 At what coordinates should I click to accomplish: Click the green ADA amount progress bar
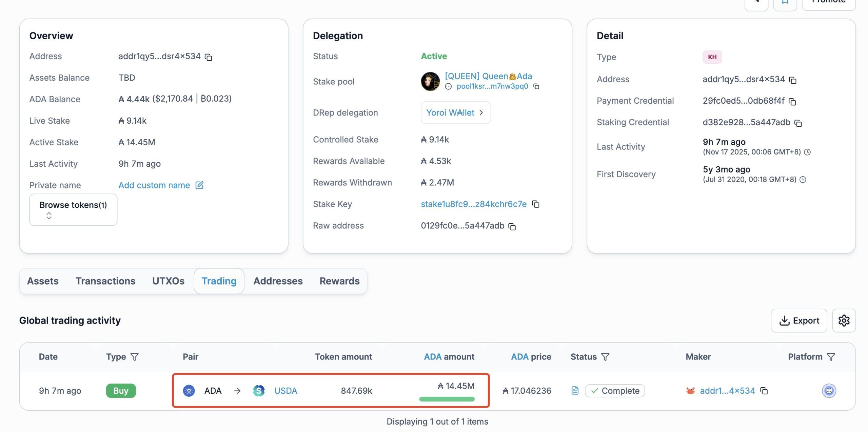(x=447, y=399)
